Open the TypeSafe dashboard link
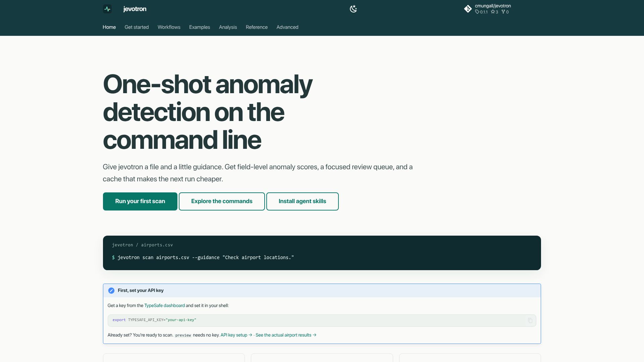 (164, 306)
